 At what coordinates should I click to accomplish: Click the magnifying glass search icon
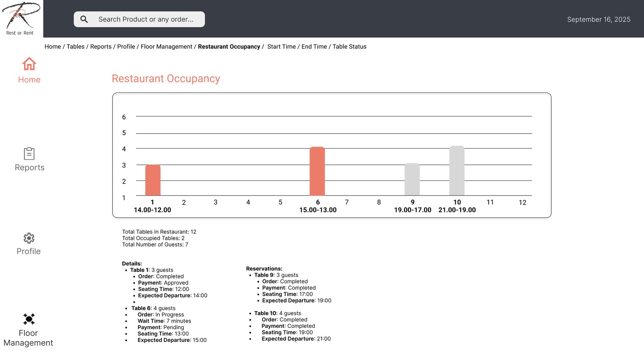click(x=84, y=19)
